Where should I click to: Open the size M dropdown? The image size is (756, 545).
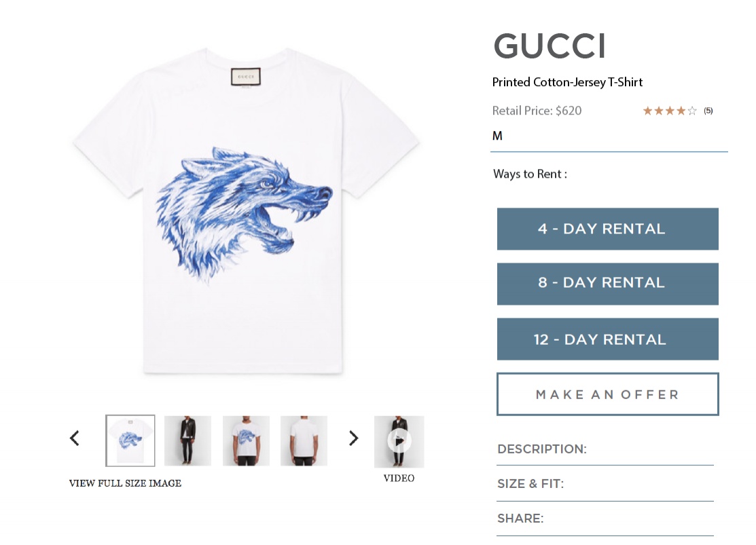click(609, 137)
